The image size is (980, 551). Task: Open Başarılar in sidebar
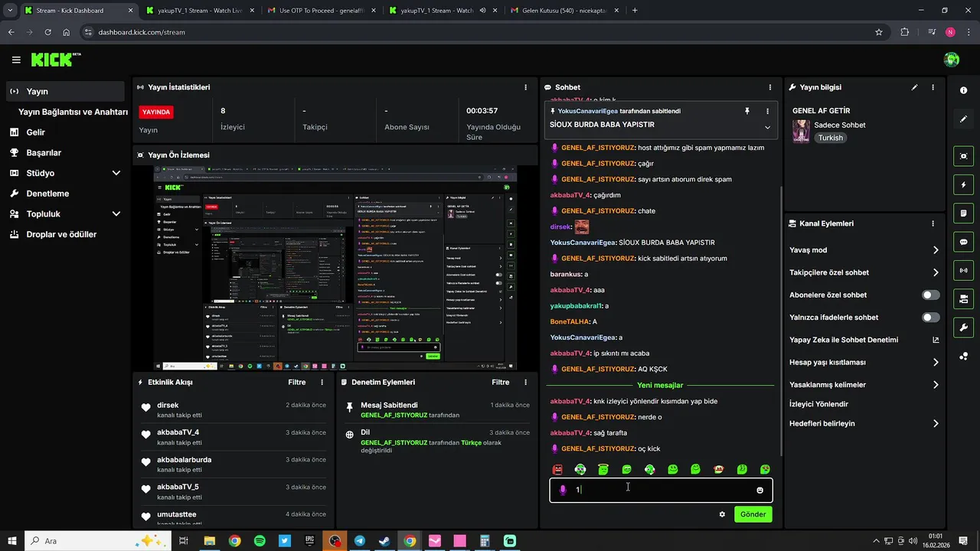click(43, 152)
